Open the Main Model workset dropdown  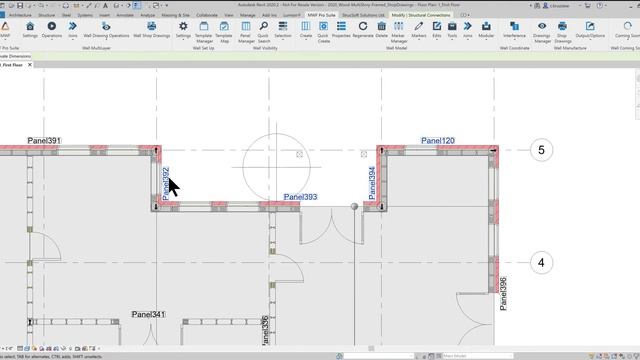(x=478, y=356)
